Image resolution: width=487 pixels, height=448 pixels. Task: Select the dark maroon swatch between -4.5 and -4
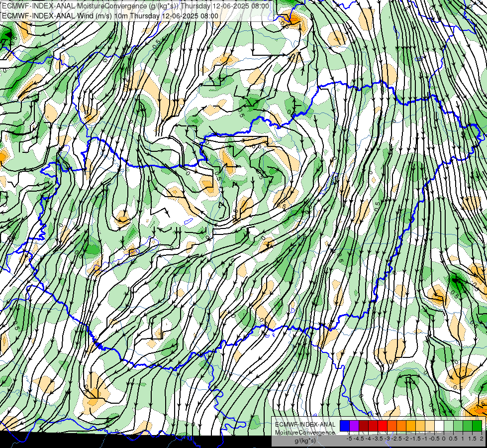(364, 426)
